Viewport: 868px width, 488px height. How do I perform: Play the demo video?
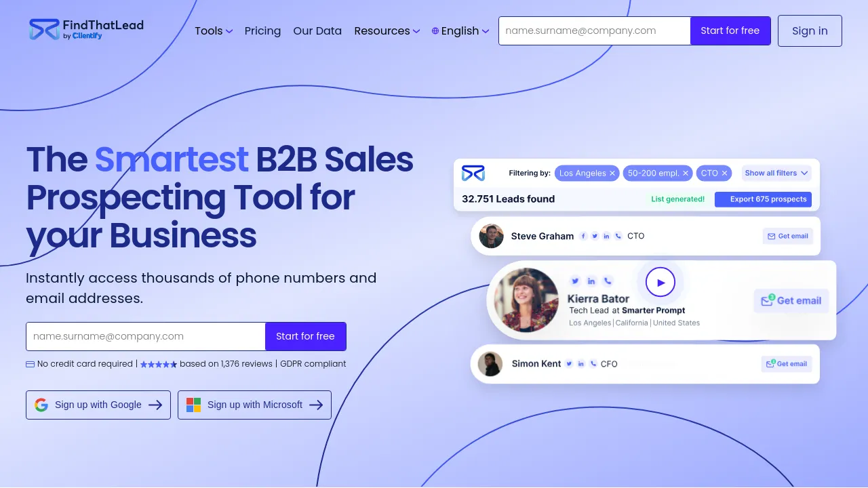click(x=660, y=282)
